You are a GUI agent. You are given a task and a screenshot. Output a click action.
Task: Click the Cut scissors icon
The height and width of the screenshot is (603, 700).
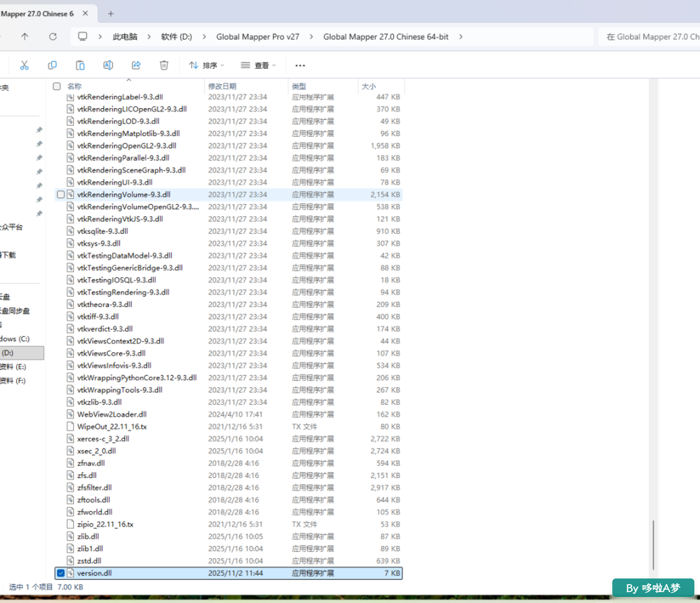pyautogui.click(x=25, y=65)
